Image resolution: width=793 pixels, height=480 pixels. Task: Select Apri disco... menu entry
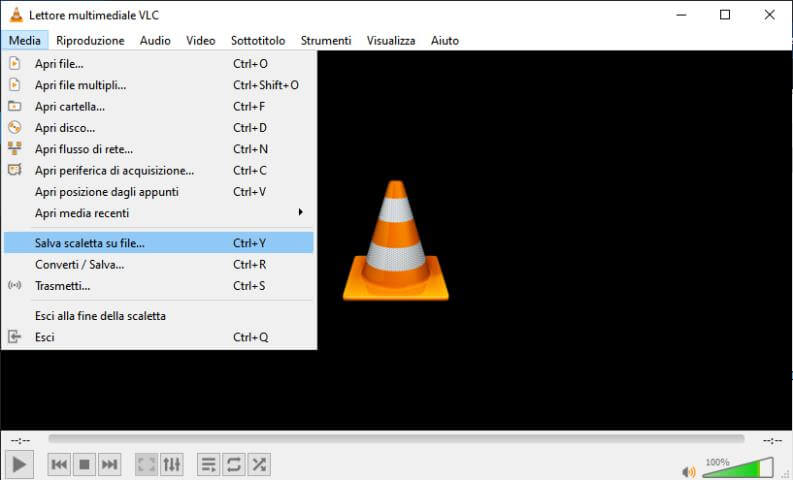tap(158, 127)
